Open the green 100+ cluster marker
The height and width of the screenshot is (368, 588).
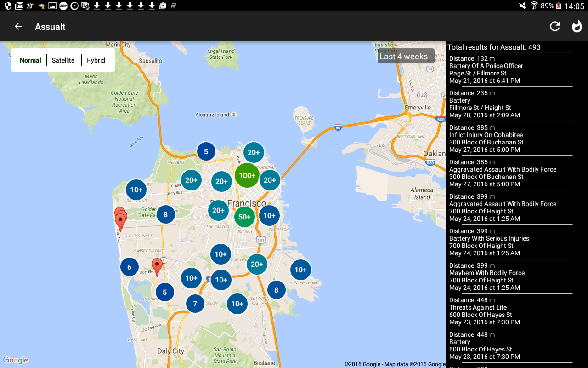pyautogui.click(x=247, y=175)
